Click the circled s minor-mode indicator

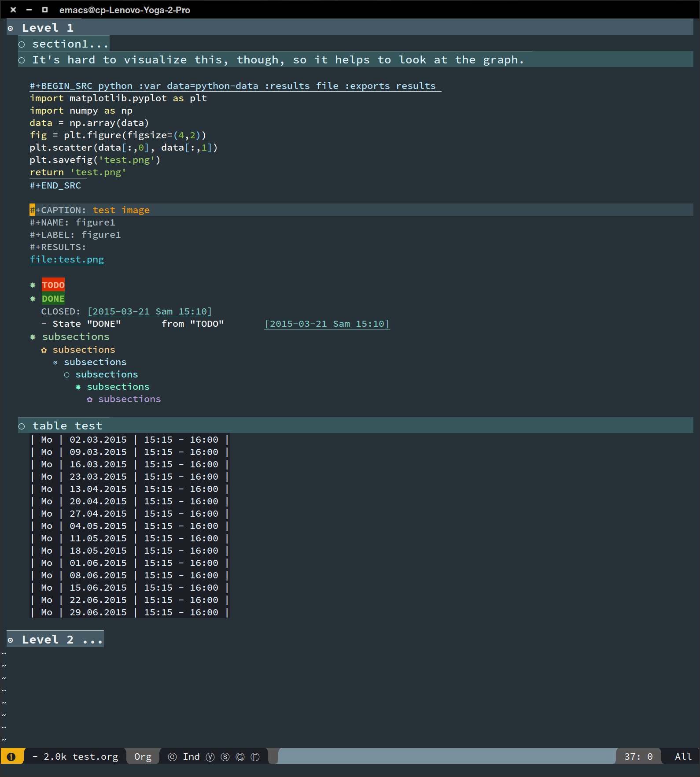[x=225, y=757]
